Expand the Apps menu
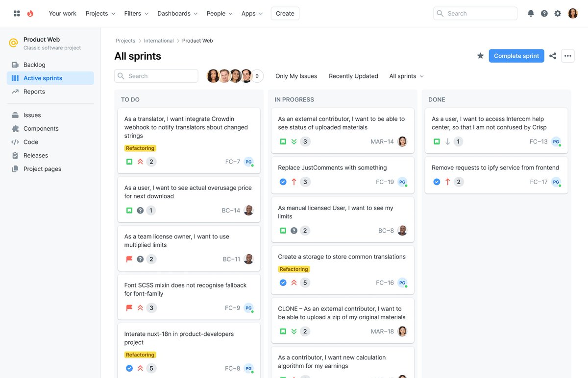The width and height of the screenshot is (588, 378). click(x=252, y=14)
